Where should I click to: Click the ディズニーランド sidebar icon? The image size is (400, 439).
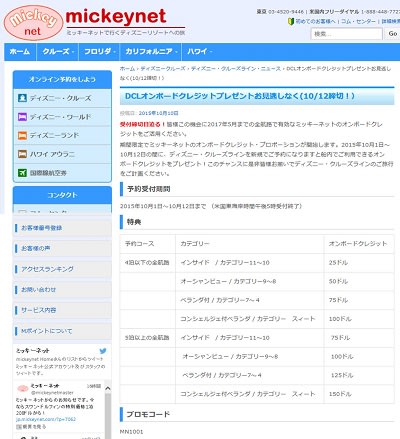22,135
